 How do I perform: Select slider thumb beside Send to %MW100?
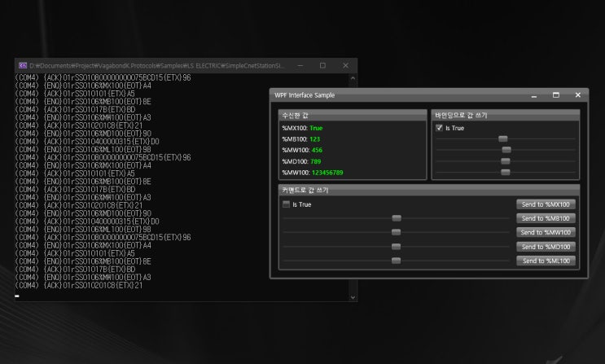point(397,232)
